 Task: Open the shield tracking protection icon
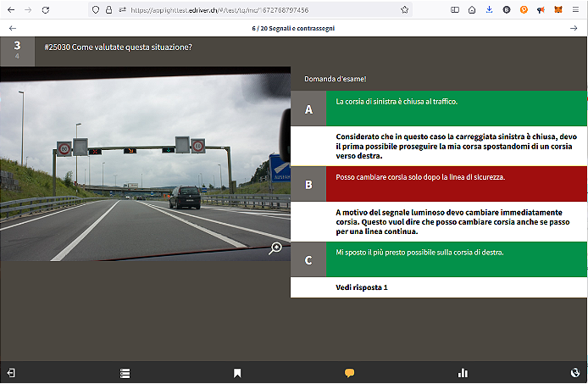[x=96, y=10]
